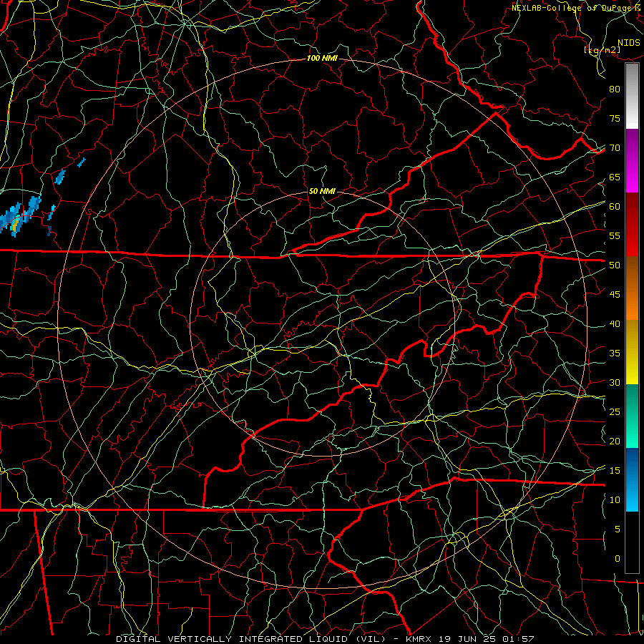
Task: Pick the green-teal segment of color scale
Action: coord(632,416)
